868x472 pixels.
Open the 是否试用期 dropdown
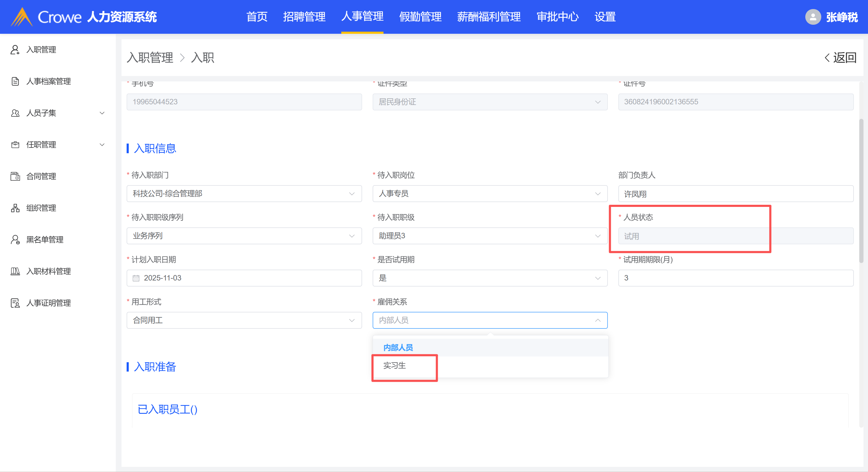click(x=490, y=278)
